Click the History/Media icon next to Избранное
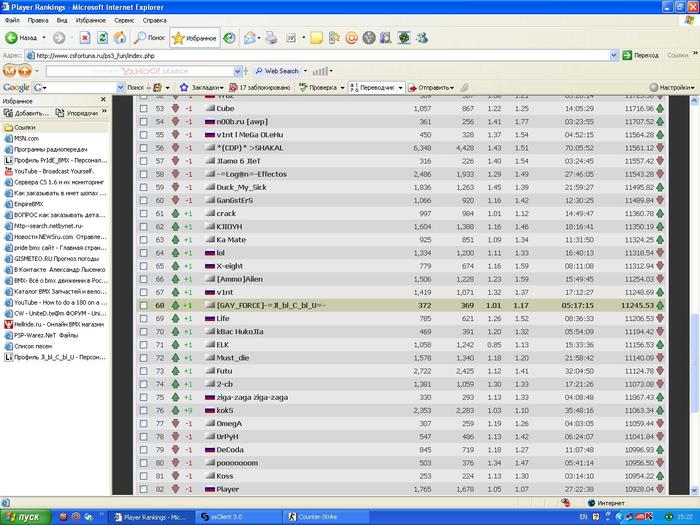The width and height of the screenshot is (700, 525). pos(229,38)
